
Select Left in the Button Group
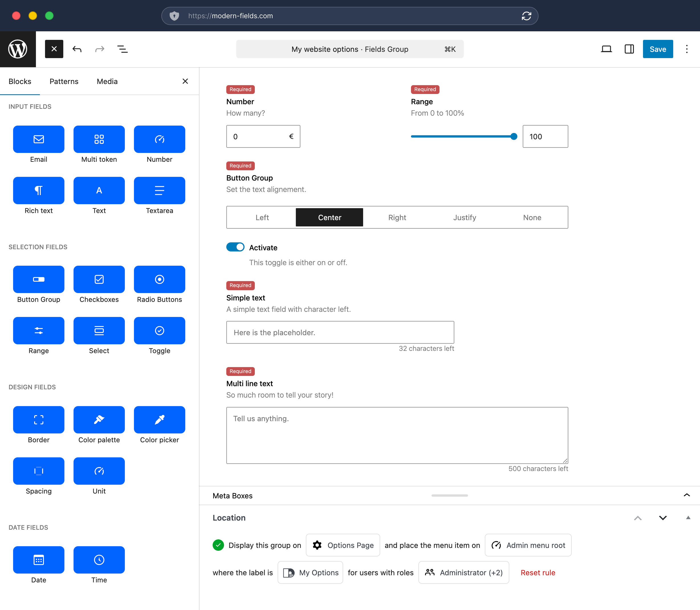[x=262, y=217]
